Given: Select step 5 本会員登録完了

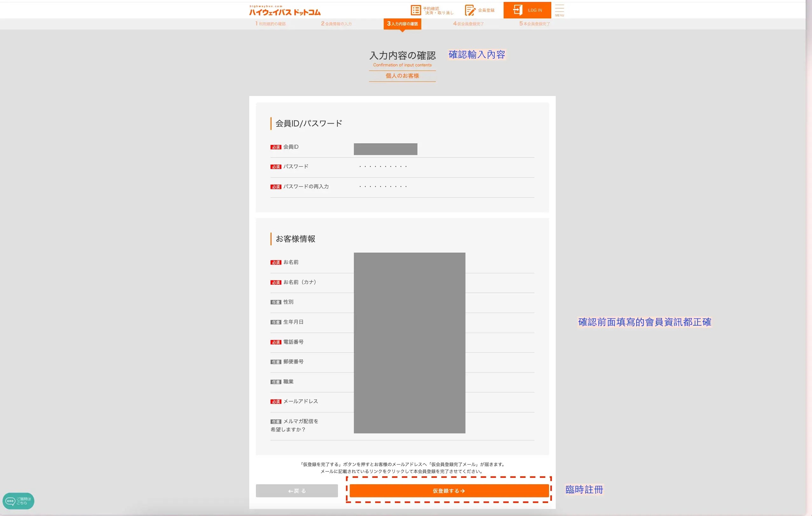Looking at the screenshot, I should [x=534, y=24].
